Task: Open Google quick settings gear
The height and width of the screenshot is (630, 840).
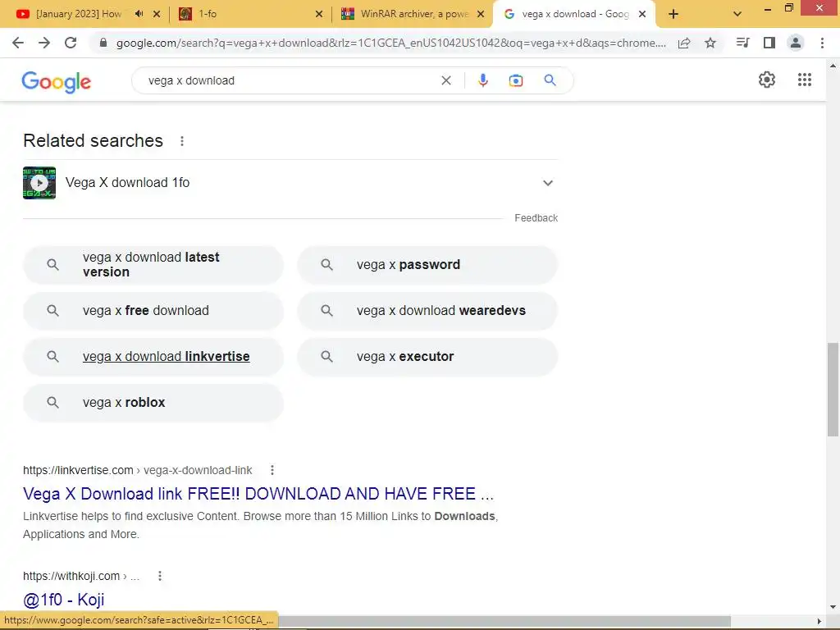Action: pyautogui.click(x=767, y=80)
